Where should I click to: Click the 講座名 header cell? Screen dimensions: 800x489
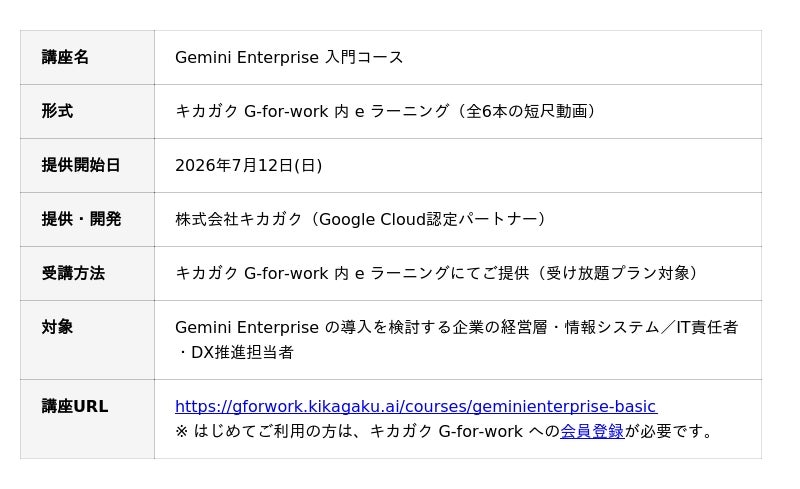(x=87, y=57)
